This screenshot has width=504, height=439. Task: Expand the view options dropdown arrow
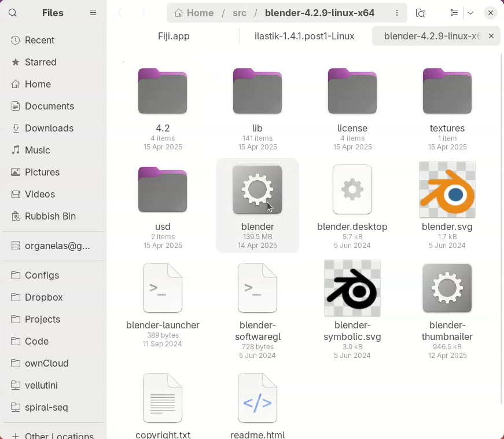470,13
